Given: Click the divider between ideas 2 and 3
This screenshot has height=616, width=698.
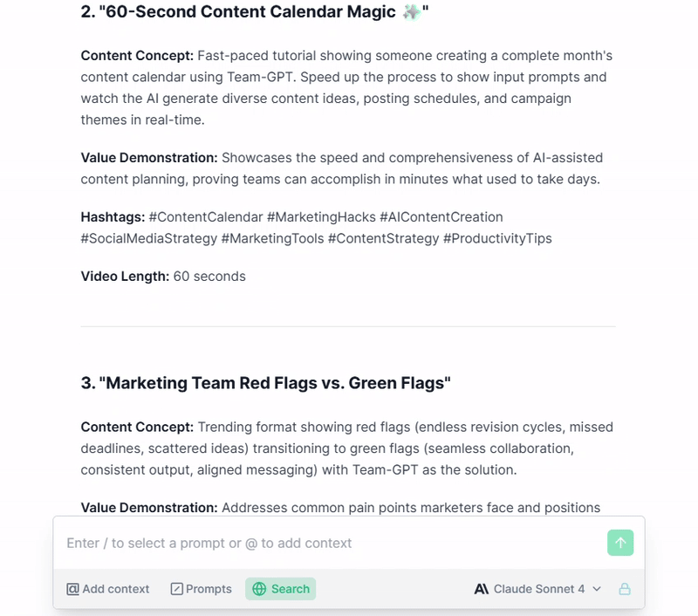Looking at the screenshot, I should (348, 326).
